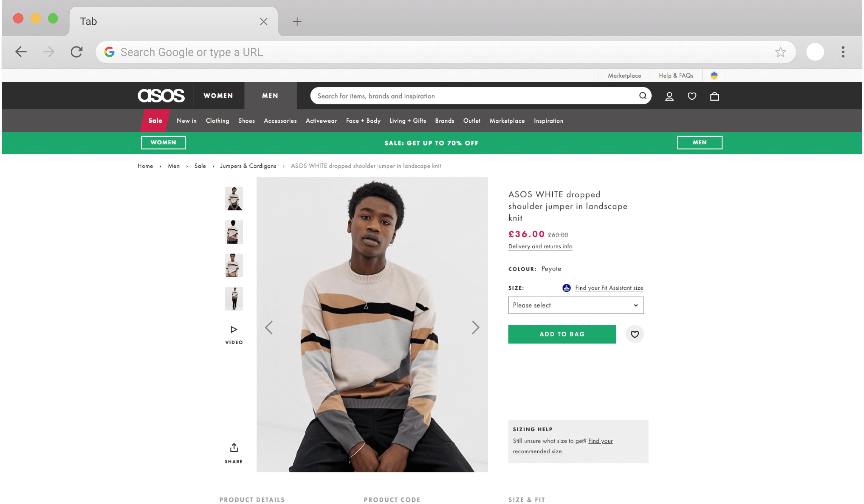This screenshot has width=864, height=504.
Task: Open the account profile icon
Action: click(669, 96)
